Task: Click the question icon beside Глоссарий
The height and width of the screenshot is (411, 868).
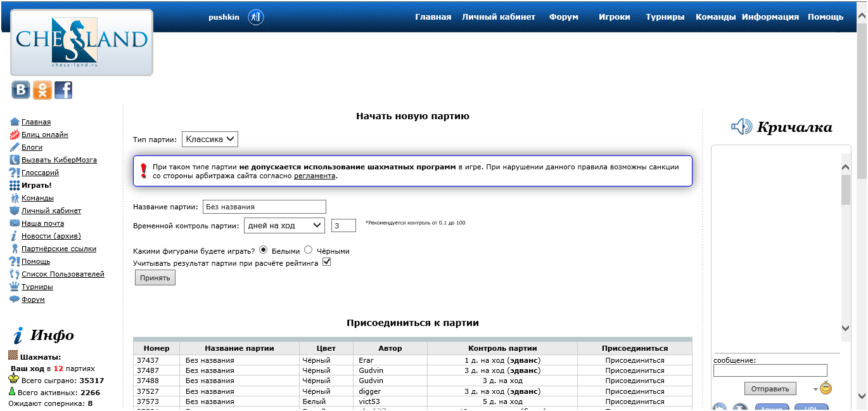Action: click(15, 173)
